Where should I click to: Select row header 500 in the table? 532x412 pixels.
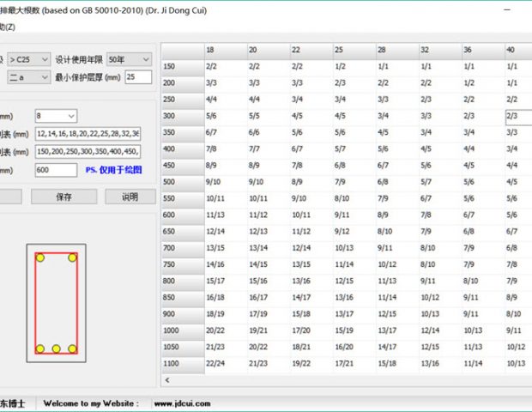coord(181,182)
